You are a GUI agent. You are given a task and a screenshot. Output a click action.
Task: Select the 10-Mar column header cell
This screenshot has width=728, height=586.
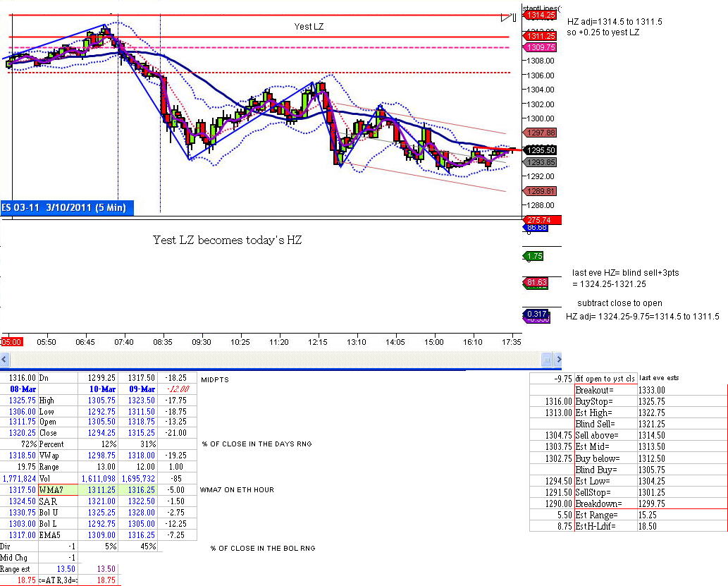coord(98,389)
